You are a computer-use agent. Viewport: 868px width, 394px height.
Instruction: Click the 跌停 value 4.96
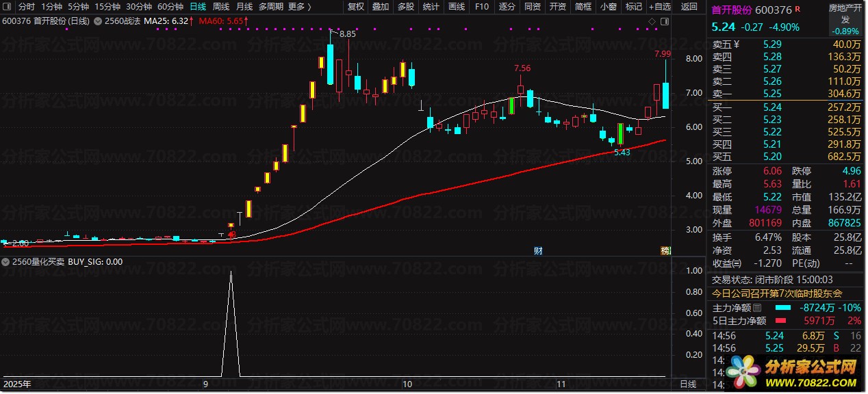click(851, 171)
